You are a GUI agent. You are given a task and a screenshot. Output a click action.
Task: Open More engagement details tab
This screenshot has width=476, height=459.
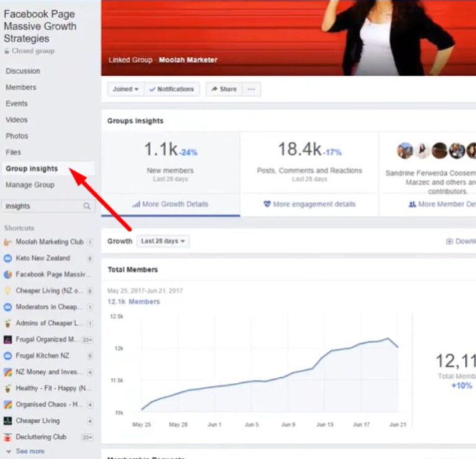coord(310,204)
